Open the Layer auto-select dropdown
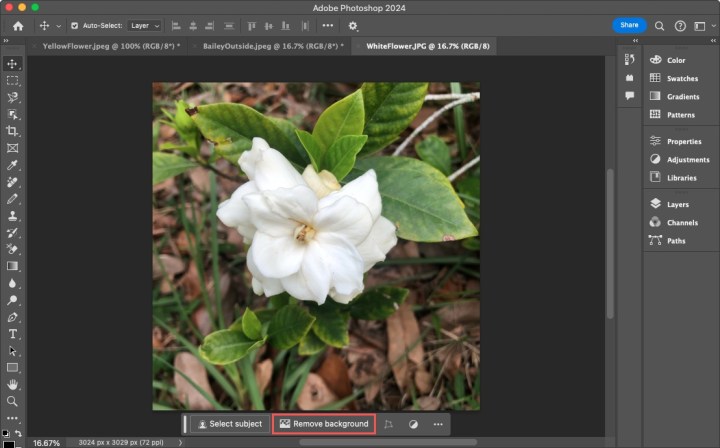This screenshot has height=448, width=720. pos(144,25)
